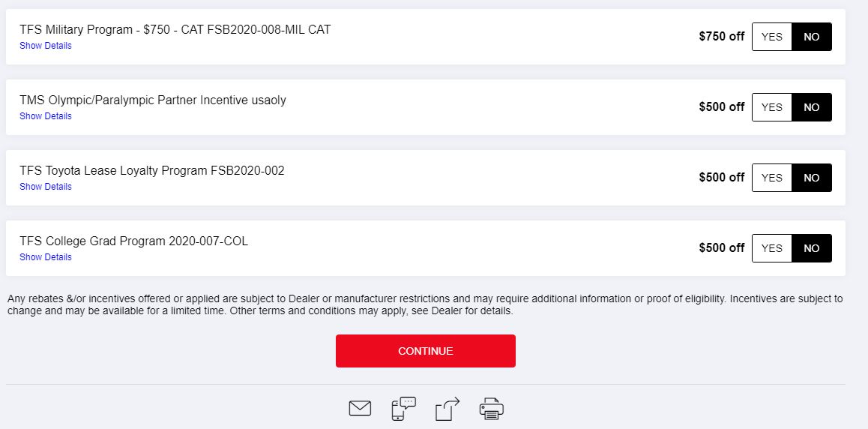Email this deal via envelope icon
This screenshot has height=429, width=868.
tap(360, 409)
